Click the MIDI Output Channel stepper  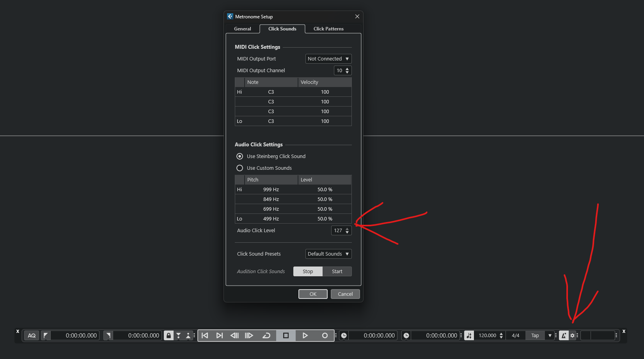347,71
